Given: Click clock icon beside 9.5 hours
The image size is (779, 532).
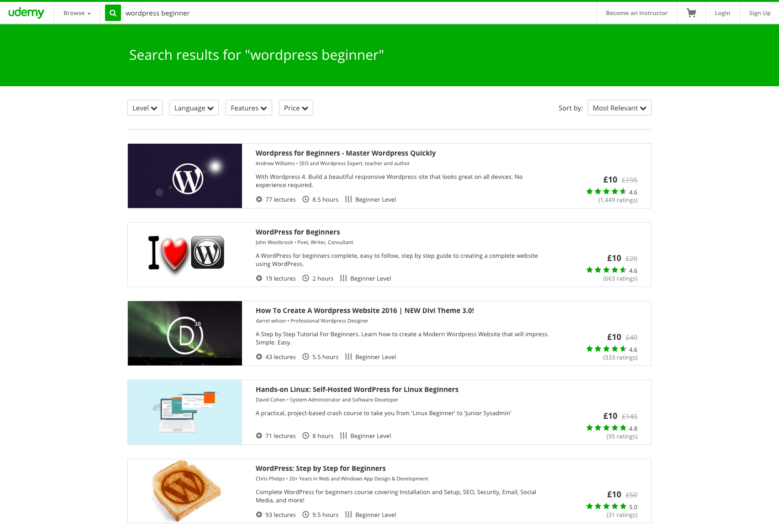Looking at the screenshot, I should point(306,515).
